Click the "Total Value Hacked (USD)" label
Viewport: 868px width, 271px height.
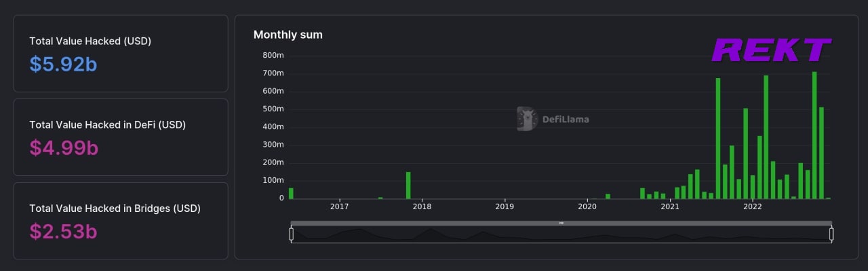[90, 41]
